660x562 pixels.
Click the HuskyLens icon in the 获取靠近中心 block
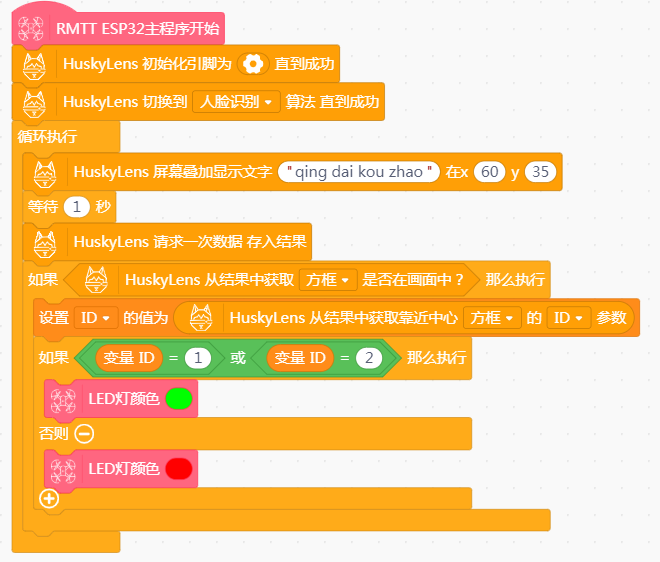pyautogui.click(x=201, y=317)
